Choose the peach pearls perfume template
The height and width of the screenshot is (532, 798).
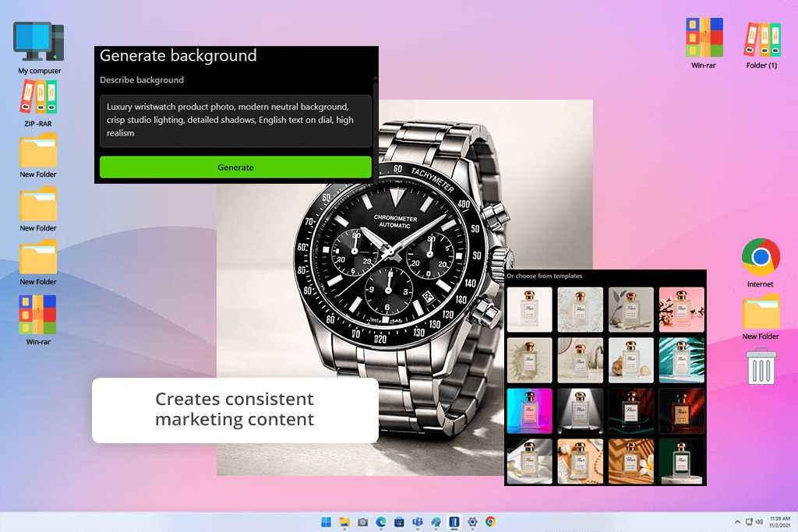click(x=580, y=461)
